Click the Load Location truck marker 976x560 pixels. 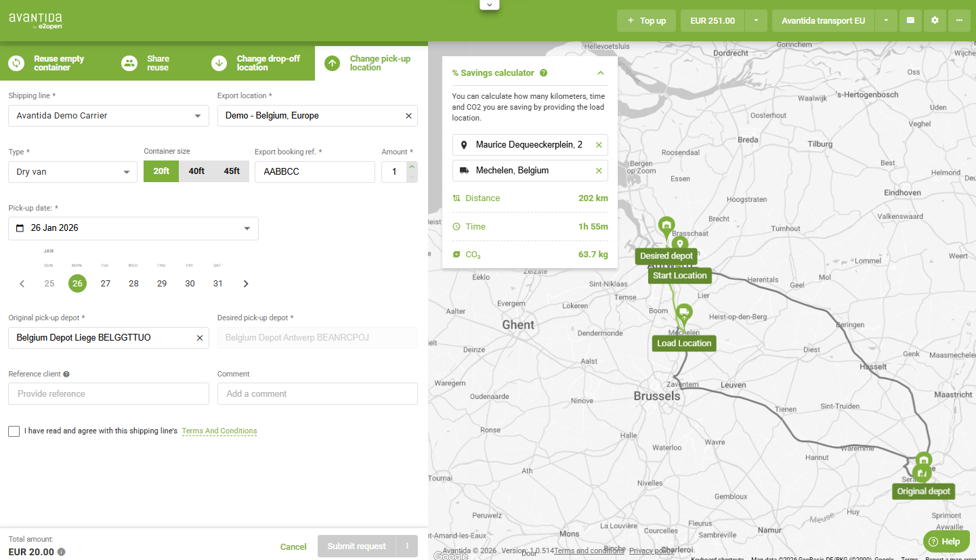[685, 314]
